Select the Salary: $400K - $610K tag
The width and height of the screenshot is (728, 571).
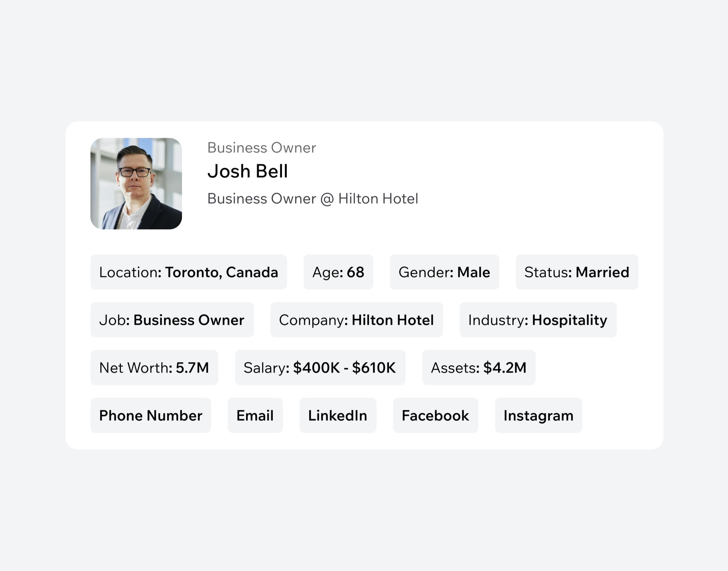pos(320,367)
